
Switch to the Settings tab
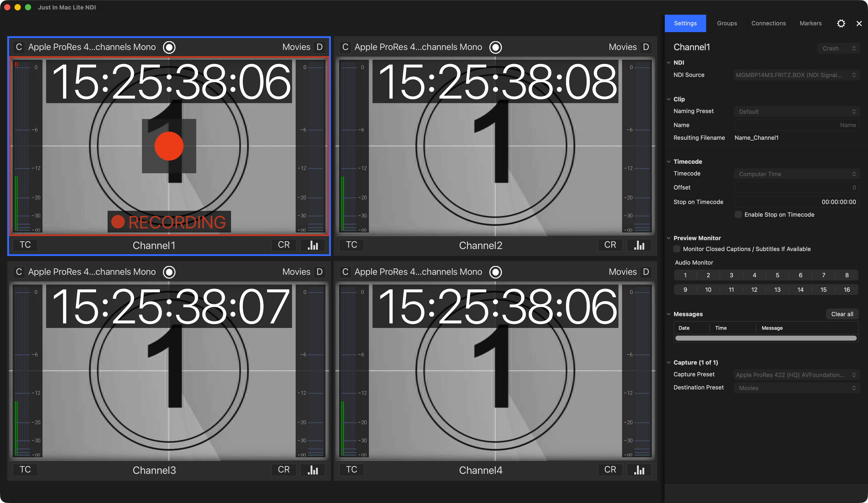pos(685,24)
